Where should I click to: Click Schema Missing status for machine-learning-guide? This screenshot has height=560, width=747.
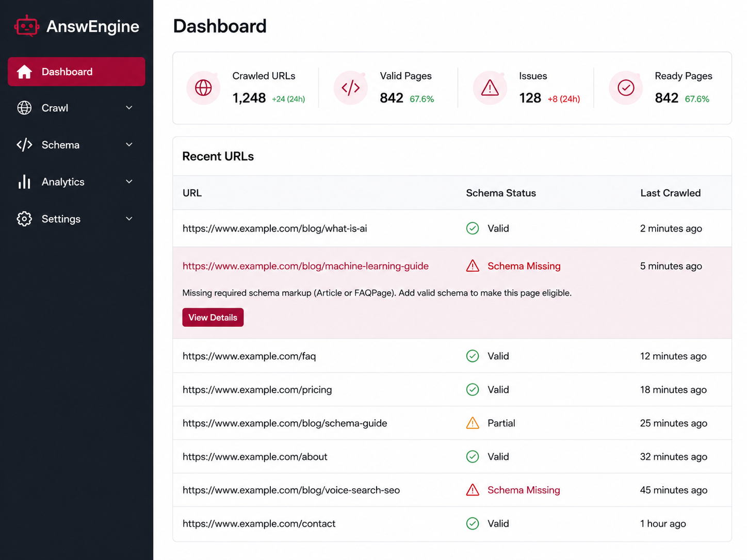point(524,266)
